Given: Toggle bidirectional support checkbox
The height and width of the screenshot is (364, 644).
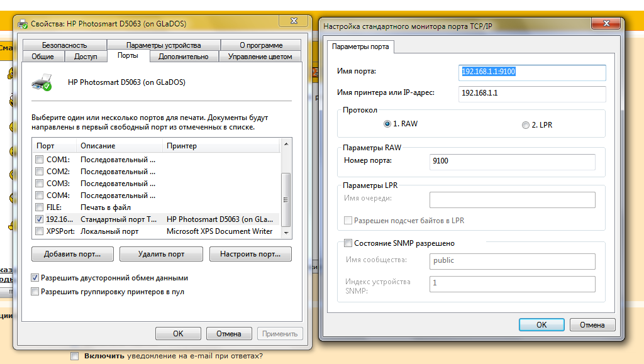Looking at the screenshot, I should click(35, 278).
